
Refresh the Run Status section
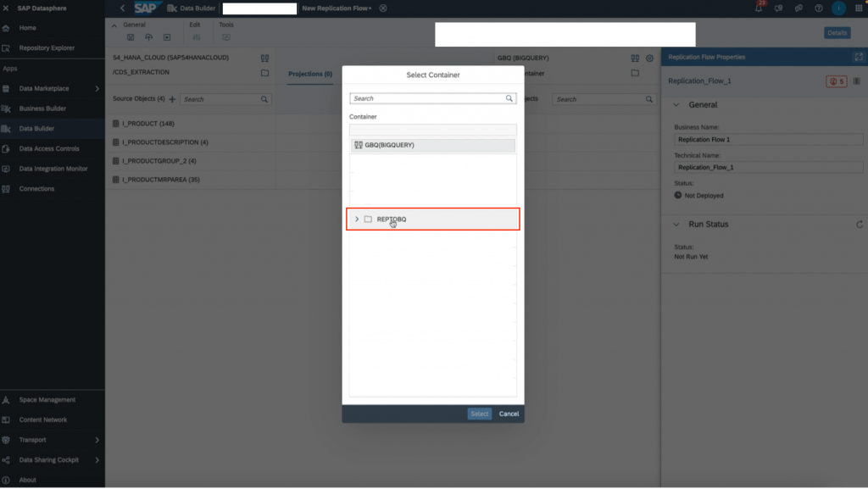pos(860,225)
